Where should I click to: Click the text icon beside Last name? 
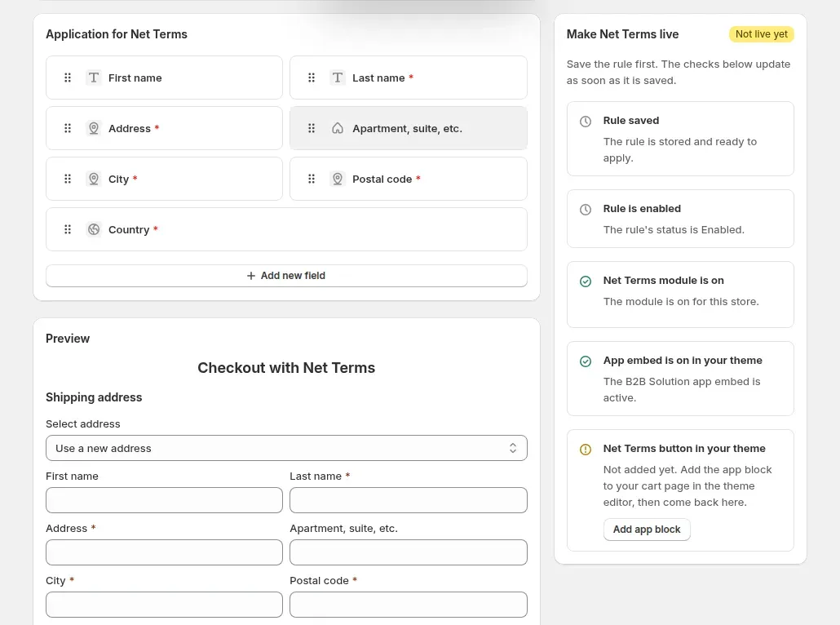[x=338, y=78]
